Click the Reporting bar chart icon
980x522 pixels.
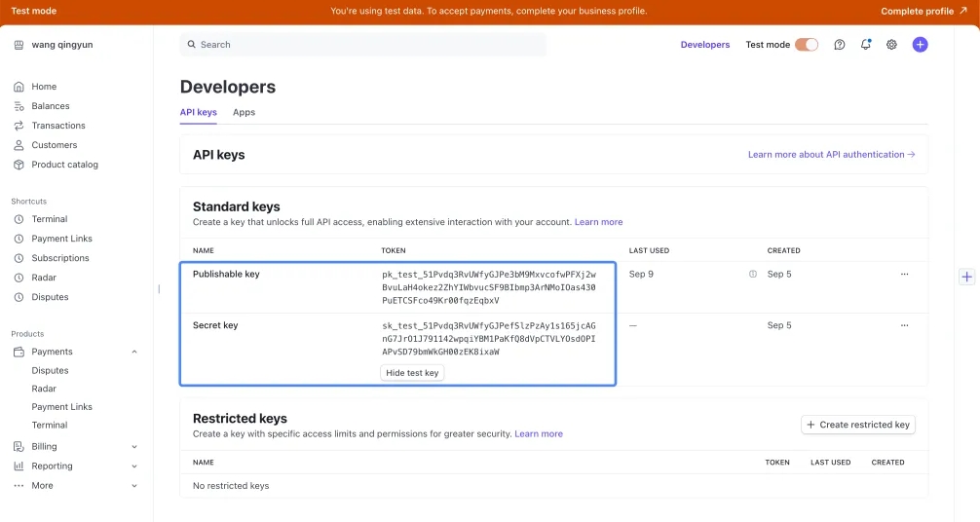pyautogui.click(x=19, y=466)
